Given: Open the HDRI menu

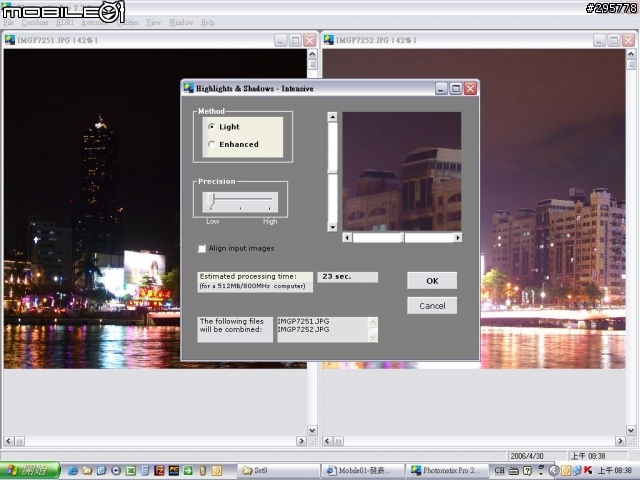Looking at the screenshot, I should (x=64, y=22).
